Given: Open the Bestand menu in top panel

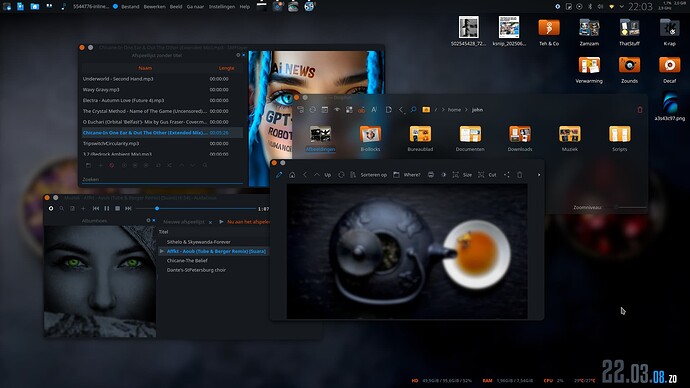Looking at the screenshot, I should tap(130, 7).
